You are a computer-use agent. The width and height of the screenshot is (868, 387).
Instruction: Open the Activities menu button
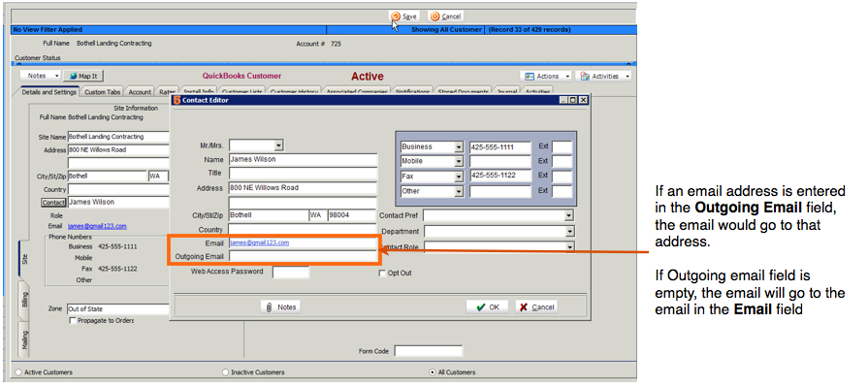coord(603,76)
